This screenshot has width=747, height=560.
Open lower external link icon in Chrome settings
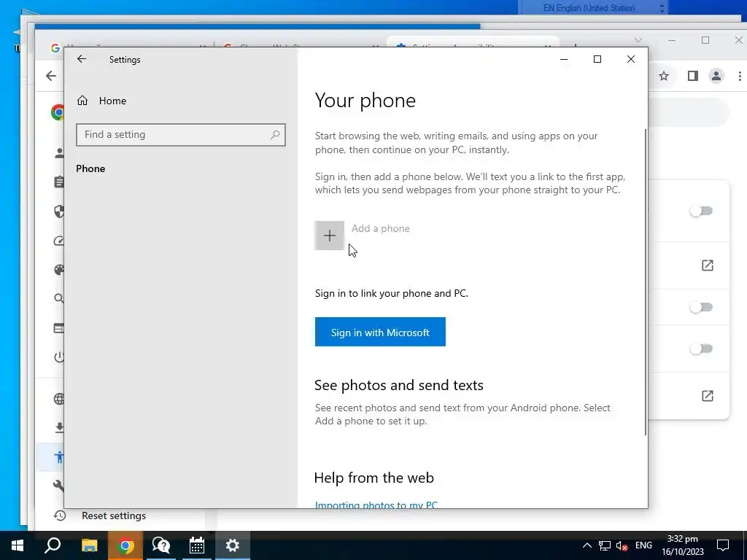708,396
